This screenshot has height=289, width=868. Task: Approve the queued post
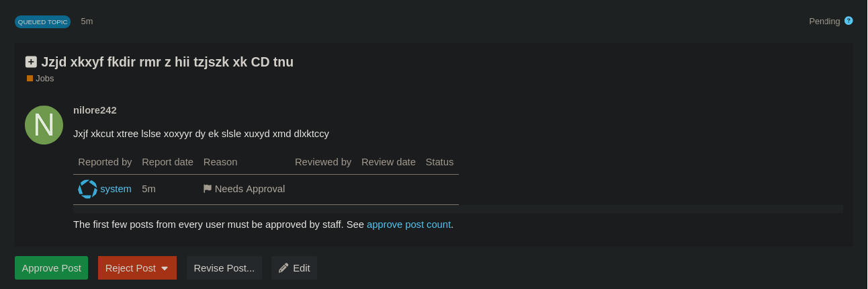[51, 268]
